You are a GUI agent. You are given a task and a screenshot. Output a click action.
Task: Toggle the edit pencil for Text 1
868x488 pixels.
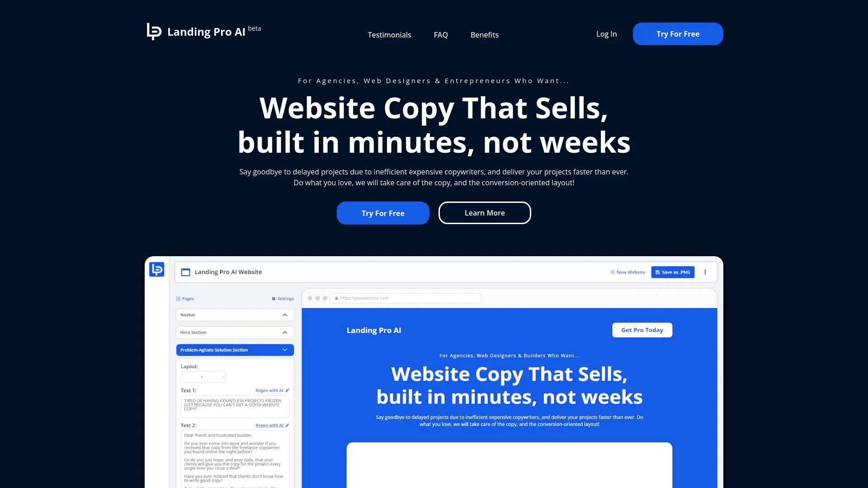click(288, 390)
